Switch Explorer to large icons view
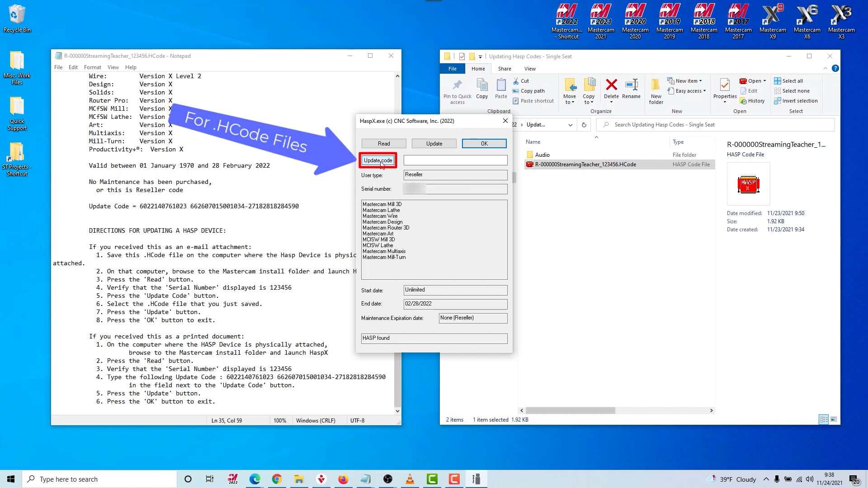 coord(834,419)
